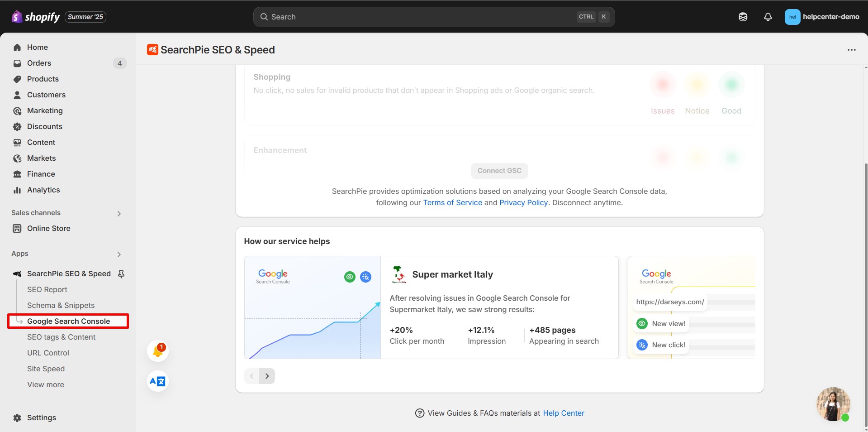
Task: Open the support chat avatar in bottom corner
Action: [x=833, y=404]
